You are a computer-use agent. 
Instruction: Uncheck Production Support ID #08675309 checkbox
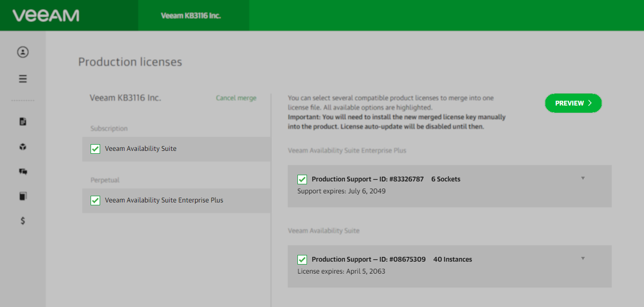click(x=302, y=260)
